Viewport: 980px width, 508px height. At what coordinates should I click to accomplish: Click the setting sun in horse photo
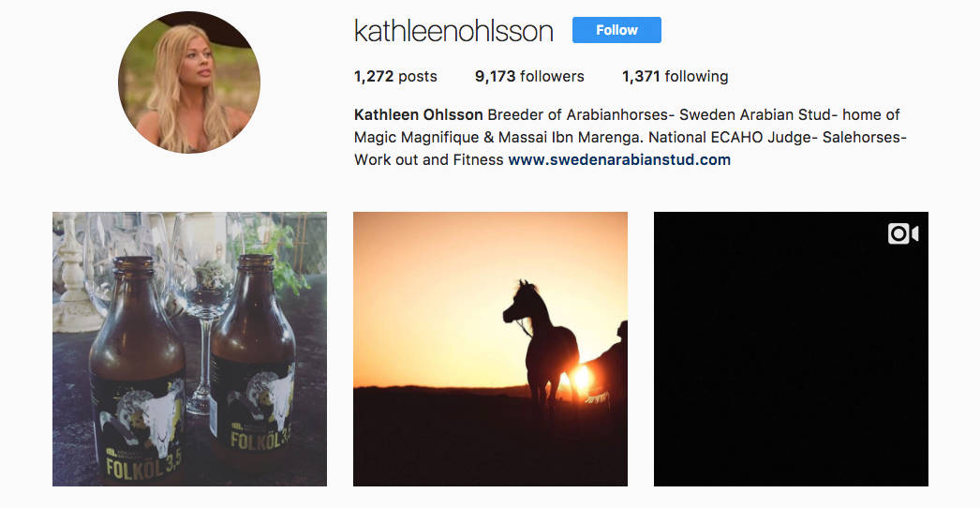(581, 378)
